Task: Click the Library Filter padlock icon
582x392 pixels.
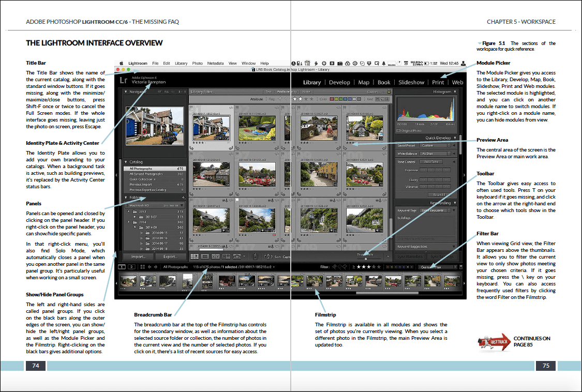Action: click(x=389, y=92)
